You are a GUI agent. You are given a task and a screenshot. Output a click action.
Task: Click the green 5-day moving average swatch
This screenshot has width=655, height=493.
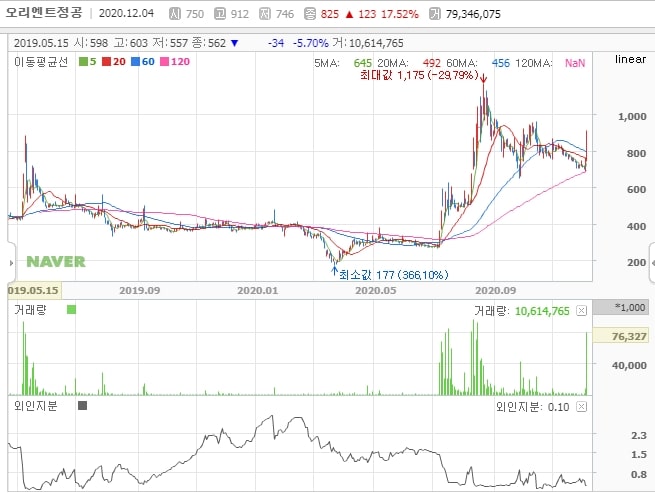[83, 62]
